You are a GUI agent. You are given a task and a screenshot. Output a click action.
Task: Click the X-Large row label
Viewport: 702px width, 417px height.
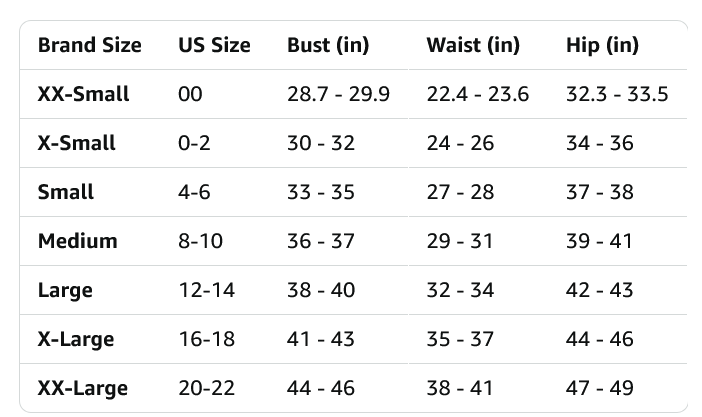pyautogui.click(x=75, y=339)
